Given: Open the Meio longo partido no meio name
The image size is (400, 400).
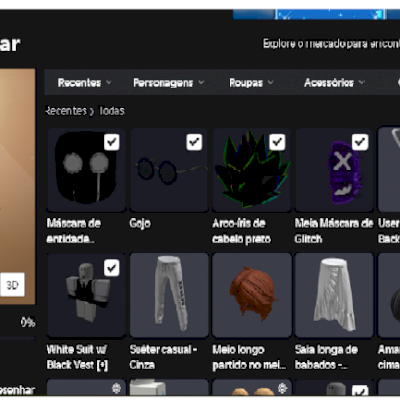Looking at the screenshot, I should tap(249, 357).
